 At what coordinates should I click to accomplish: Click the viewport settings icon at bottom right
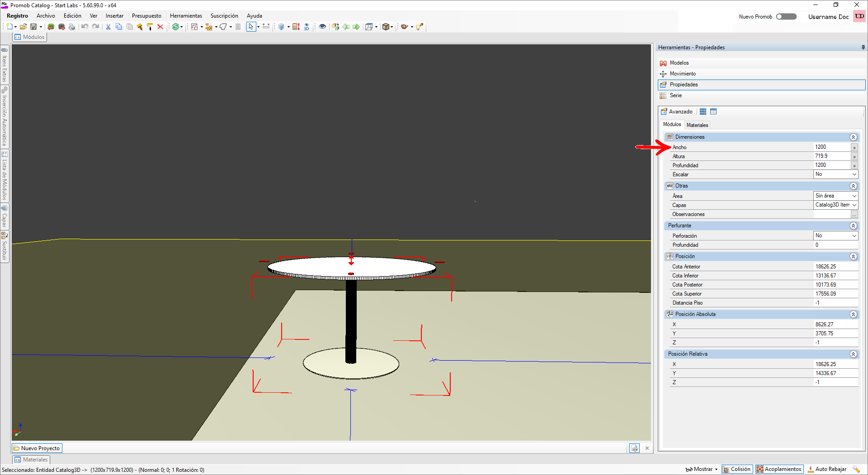[634, 448]
